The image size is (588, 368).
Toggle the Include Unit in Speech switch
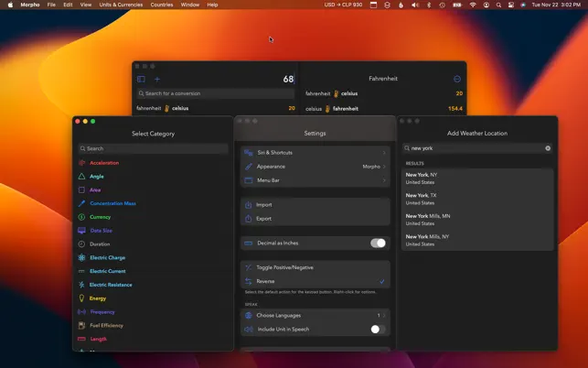(378, 330)
